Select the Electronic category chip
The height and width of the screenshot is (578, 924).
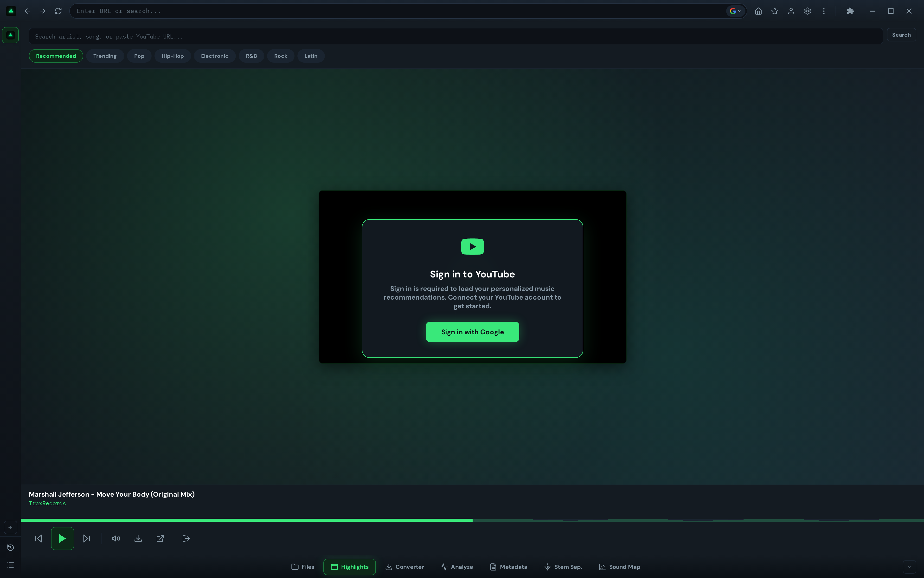tap(215, 56)
